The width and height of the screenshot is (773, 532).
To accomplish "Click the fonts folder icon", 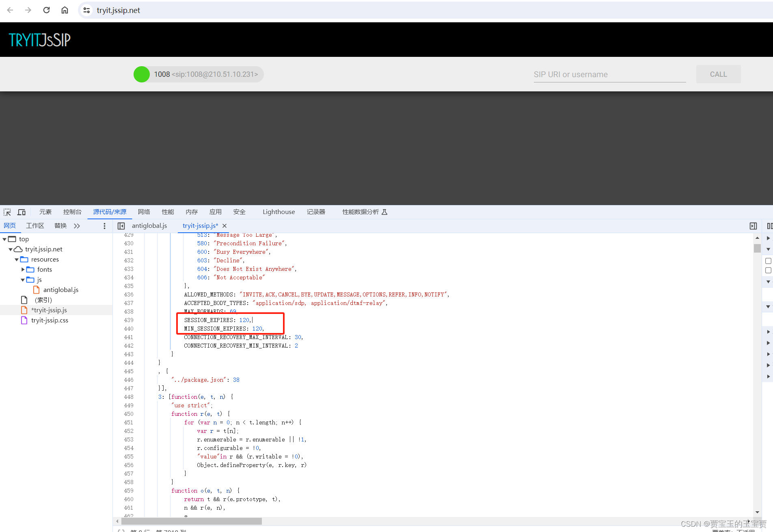I will (30, 269).
